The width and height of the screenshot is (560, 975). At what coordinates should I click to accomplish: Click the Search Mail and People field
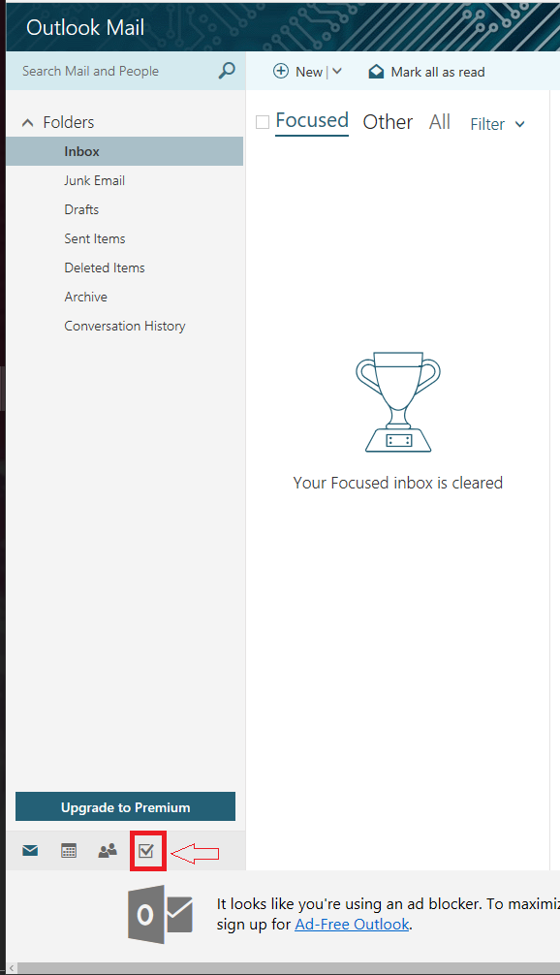pos(118,71)
